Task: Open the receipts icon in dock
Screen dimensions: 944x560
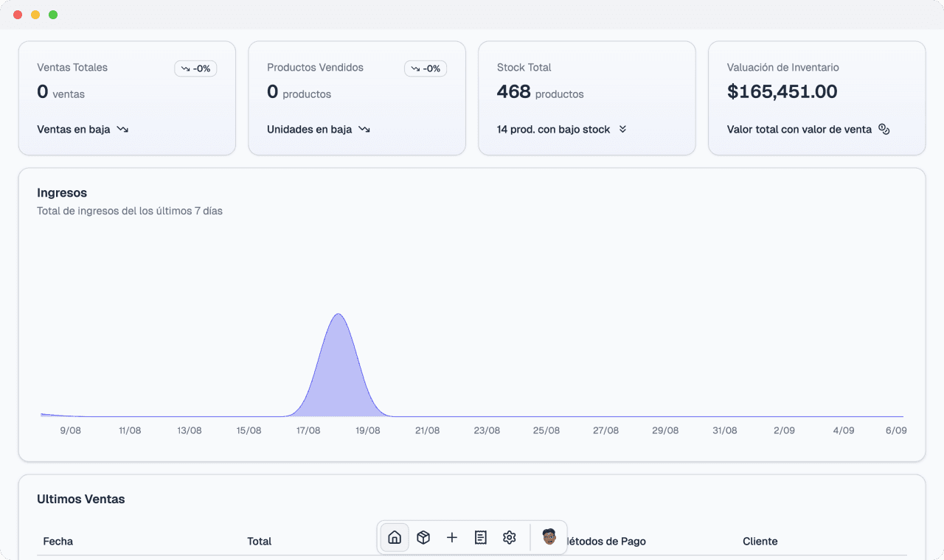Action: click(481, 537)
